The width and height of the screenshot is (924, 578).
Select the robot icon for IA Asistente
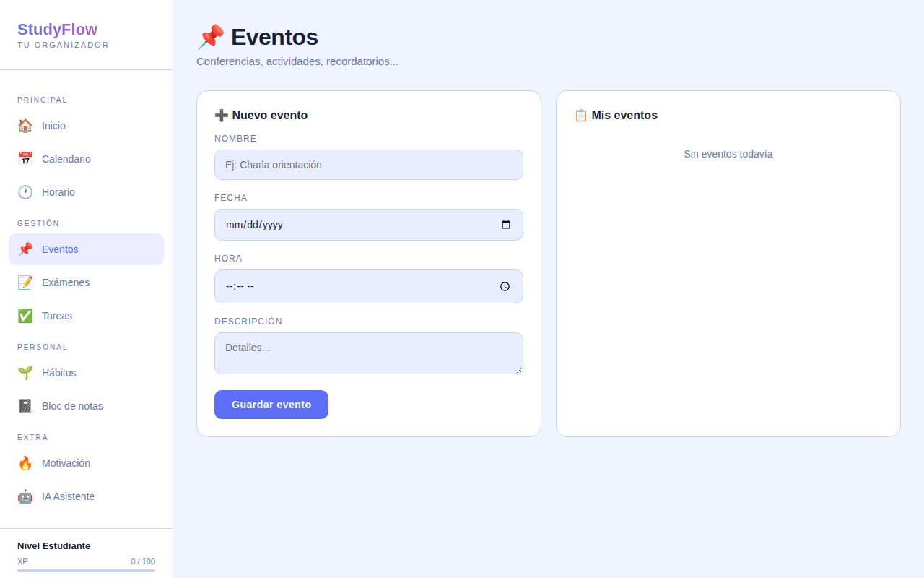pos(25,496)
